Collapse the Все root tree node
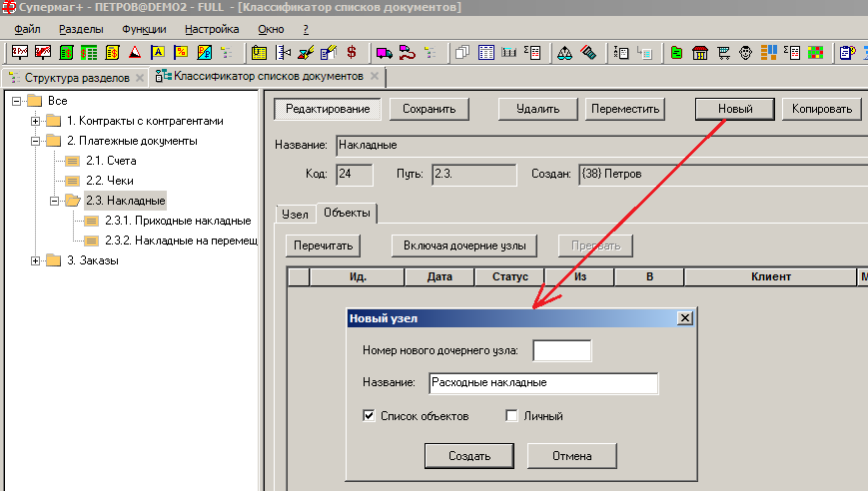 click(x=17, y=101)
